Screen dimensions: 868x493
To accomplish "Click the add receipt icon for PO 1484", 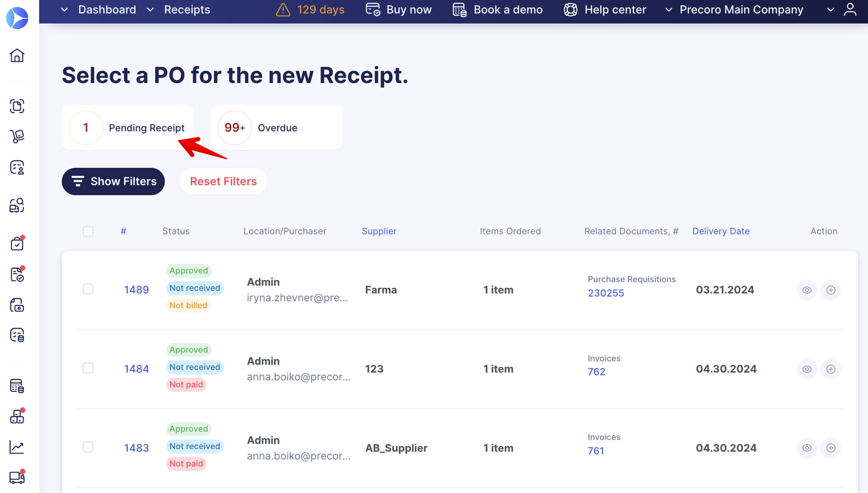I will [830, 369].
